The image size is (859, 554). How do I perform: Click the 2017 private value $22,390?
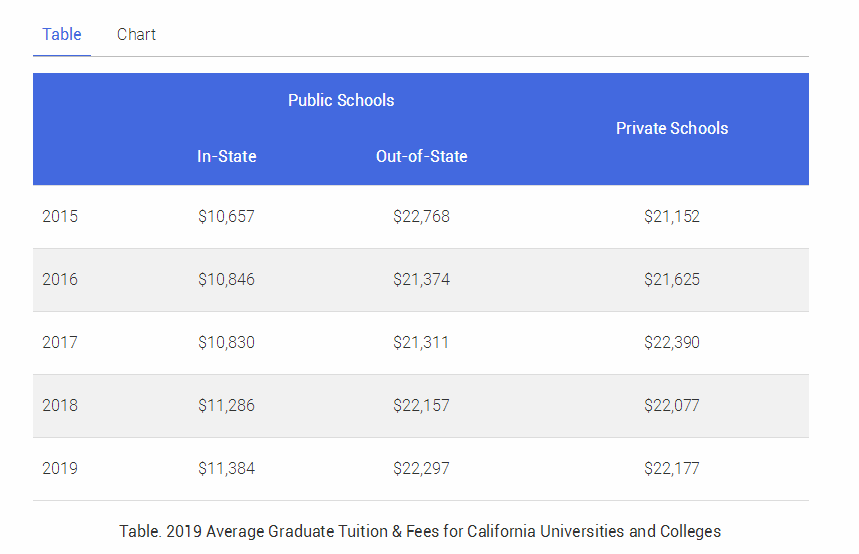click(x=672, y=342)
